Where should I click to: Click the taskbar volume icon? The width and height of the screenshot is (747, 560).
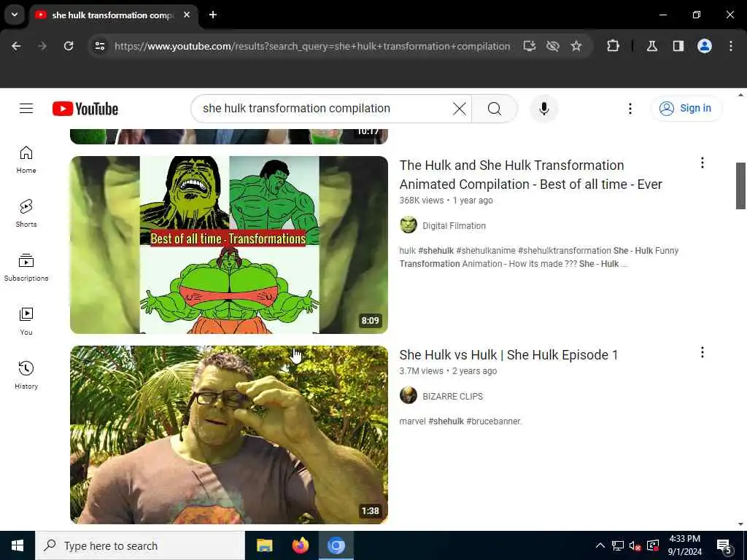pyautogui.click(x=635, y=545)
